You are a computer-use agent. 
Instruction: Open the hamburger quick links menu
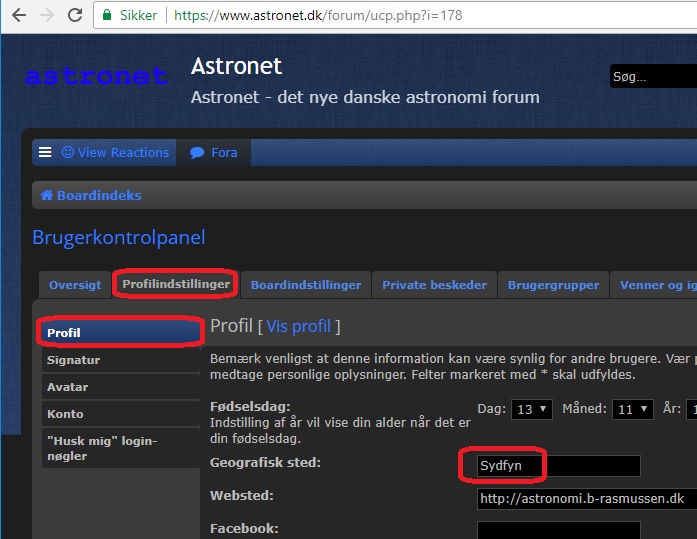(45, 152)
